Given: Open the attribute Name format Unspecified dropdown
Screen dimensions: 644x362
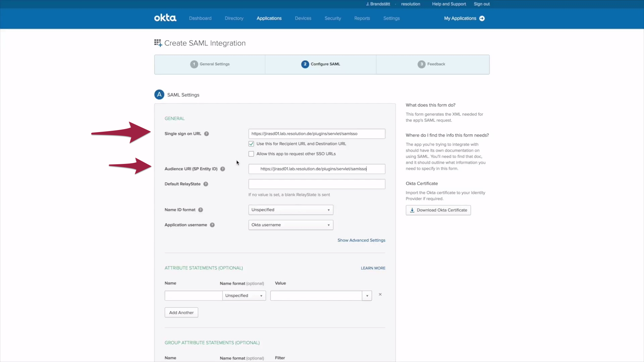Looking at the screenshot, I should (244, 296).
